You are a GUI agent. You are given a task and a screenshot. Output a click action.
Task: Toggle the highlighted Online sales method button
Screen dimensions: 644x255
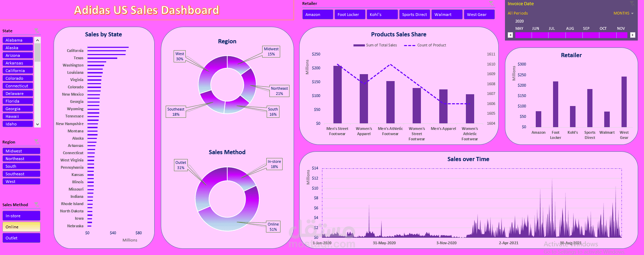pos(21,227)
